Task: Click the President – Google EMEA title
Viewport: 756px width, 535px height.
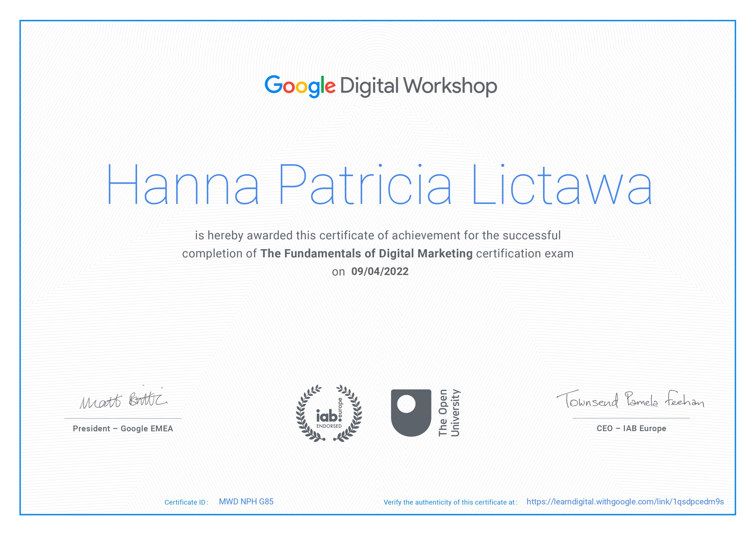Action: 123,429
